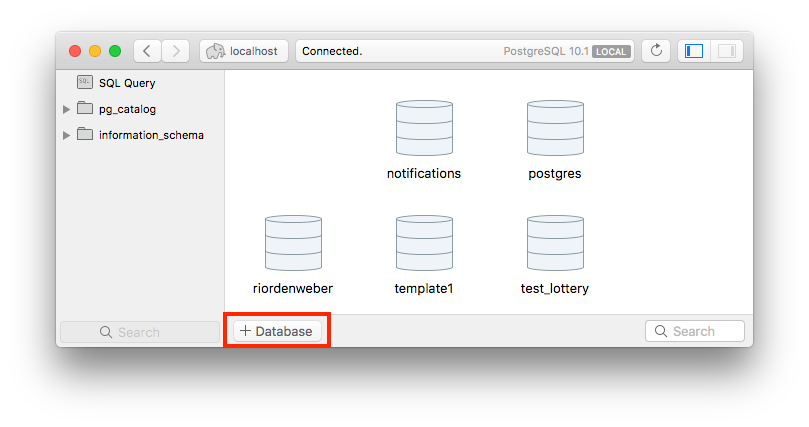Click the sidebar search field
The height and width of the screenshot is (427, 809).
click(x=140, y=332)
